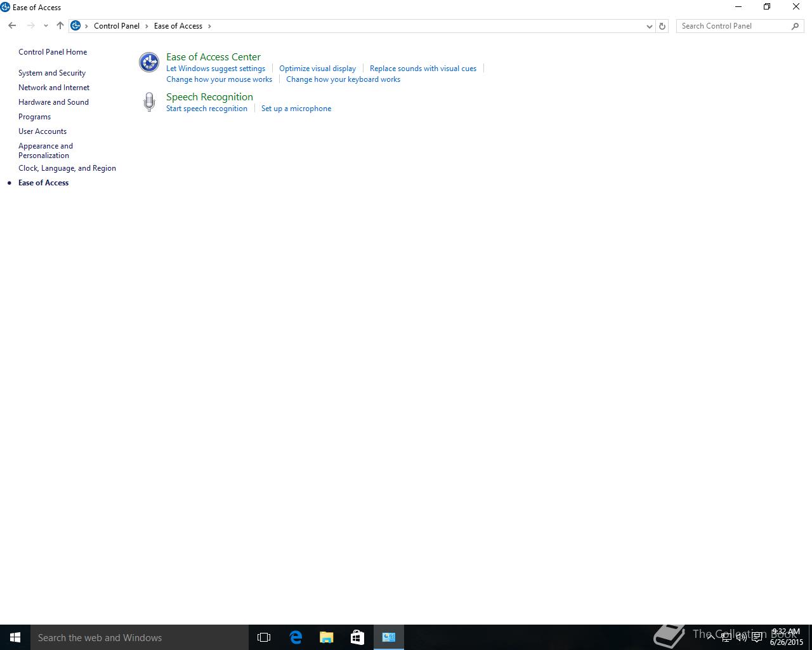
Task: Open File Explorer from taskbar
Action: tap(327, 637)
